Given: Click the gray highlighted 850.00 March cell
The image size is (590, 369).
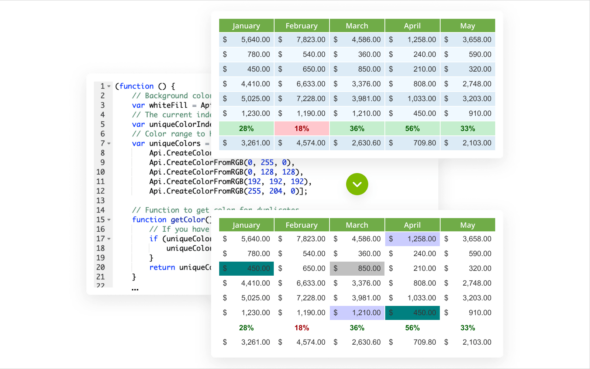Looking at the screenshot, I should pos(357,269).
